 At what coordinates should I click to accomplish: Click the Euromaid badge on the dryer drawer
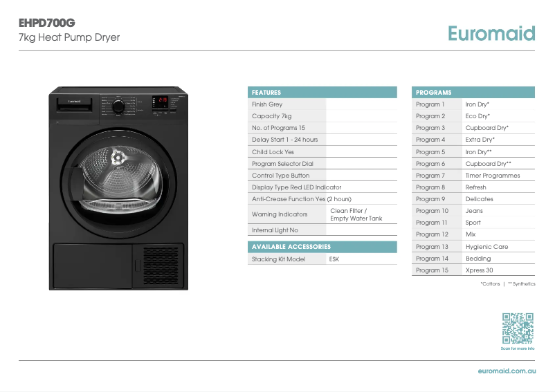pos(74,102)
